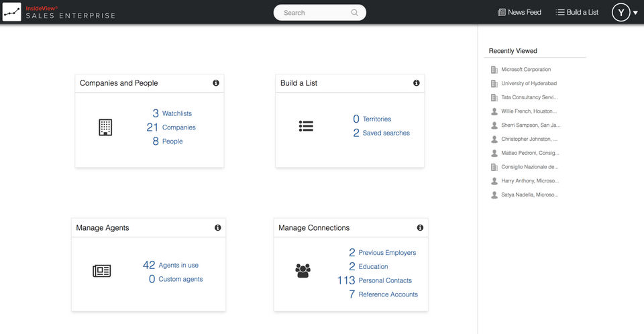
Task: Open info icon on Build a List card
Action: [x=417, y=83]
